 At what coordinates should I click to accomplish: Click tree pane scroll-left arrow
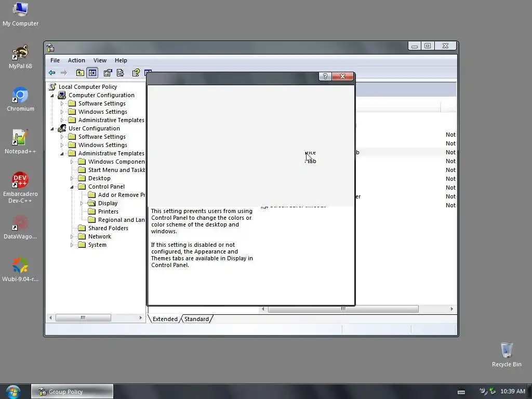click(x=50, y=317)
